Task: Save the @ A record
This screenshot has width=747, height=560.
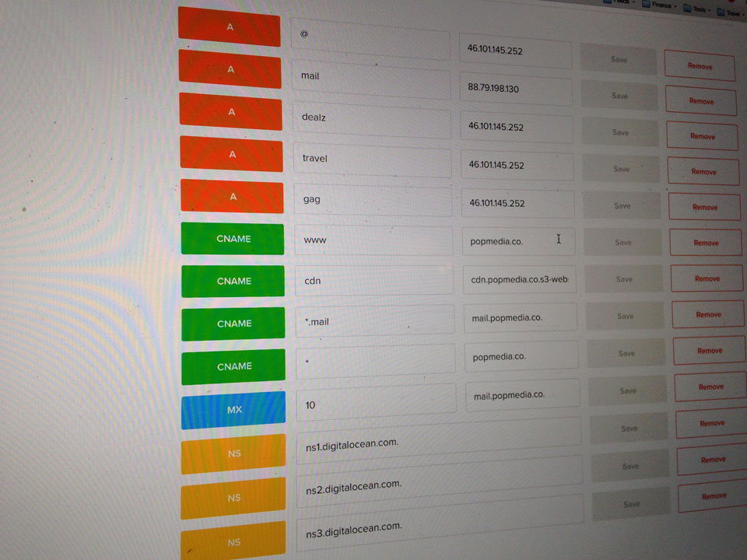Action: coord(619,60)
